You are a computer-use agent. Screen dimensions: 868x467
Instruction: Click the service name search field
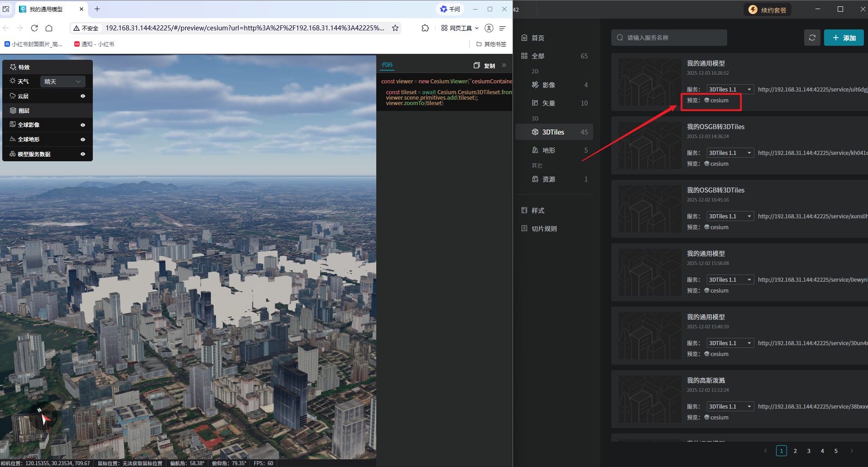[669, 38]
